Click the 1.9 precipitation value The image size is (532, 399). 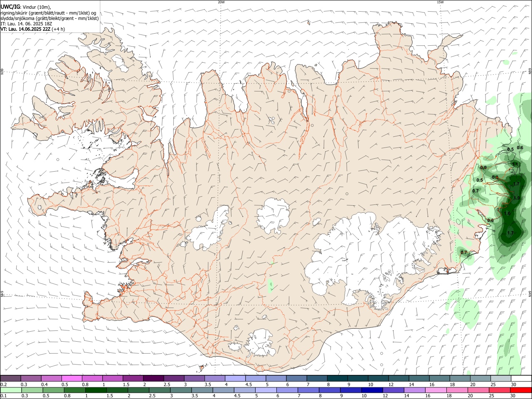(517, 198)
